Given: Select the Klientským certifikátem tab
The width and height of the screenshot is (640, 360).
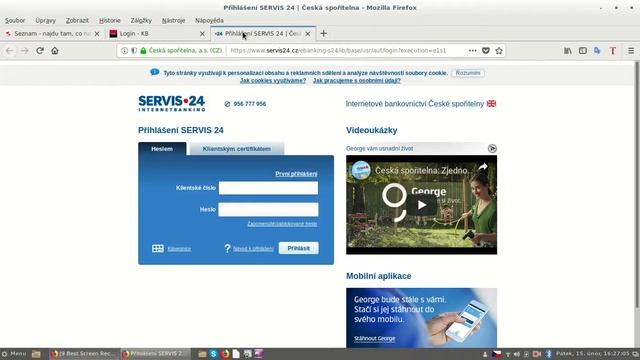Looking at the screenshot, I should coord(237,149).
